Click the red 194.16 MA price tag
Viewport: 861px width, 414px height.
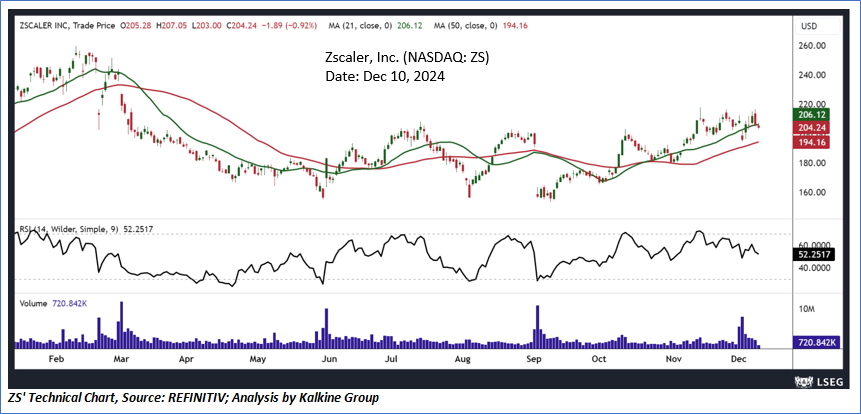pos(813,142)
